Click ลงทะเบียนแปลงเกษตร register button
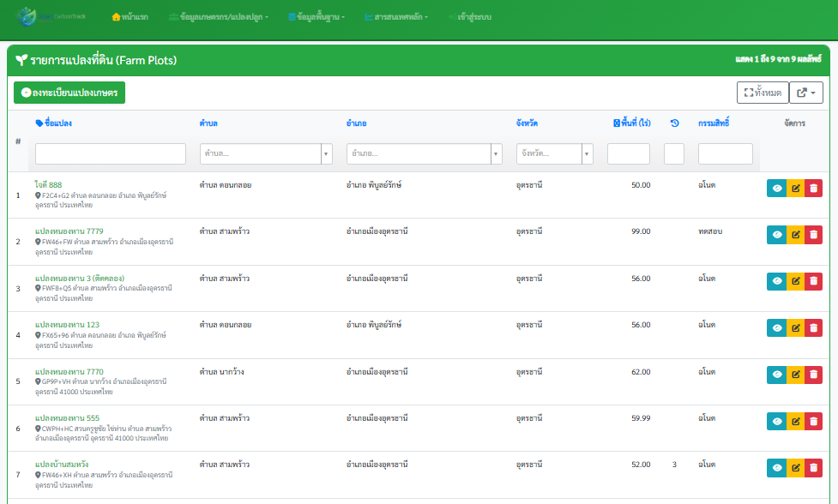 [x=69, y=93]
